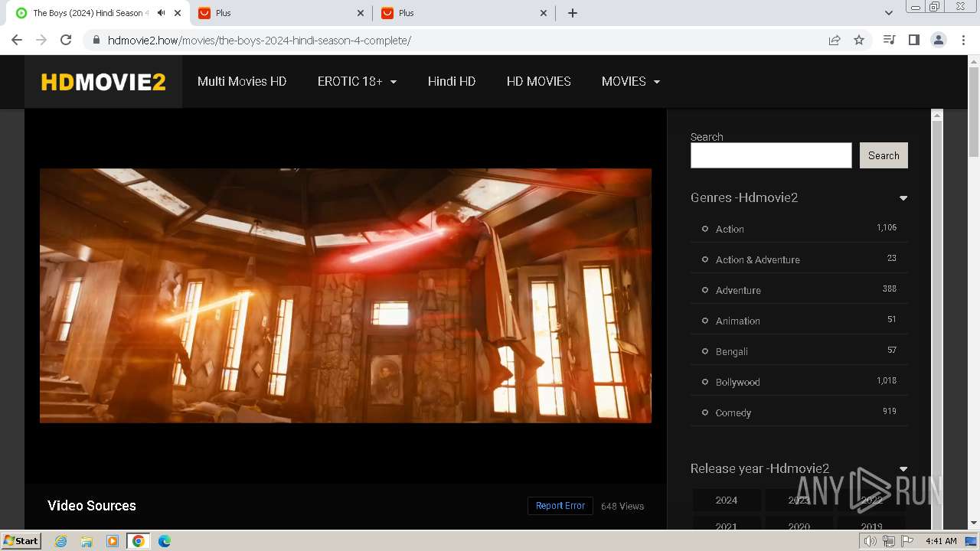Image resolution: width=980 pixels, height=551 pixels.
Task: Click the browser forward arrow
Action: coord(41,40)
